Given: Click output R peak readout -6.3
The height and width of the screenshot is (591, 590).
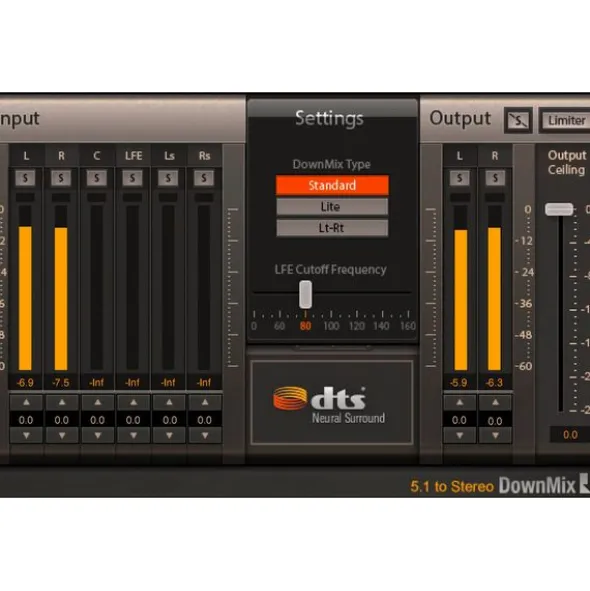Looking at the screenshot, I should coord(495,383).
